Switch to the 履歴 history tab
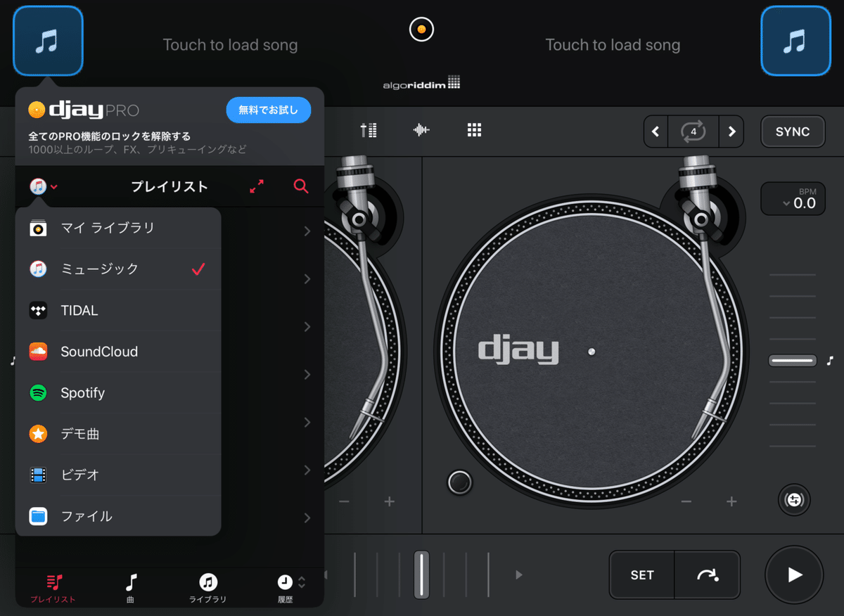The height and width of the screenshot is (616, 844). 286,588
